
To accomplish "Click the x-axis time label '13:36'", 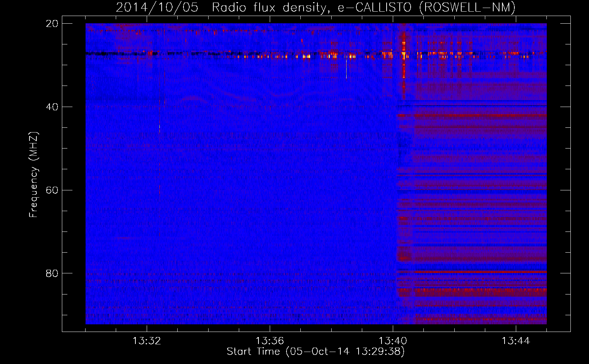I will [270, 341].
